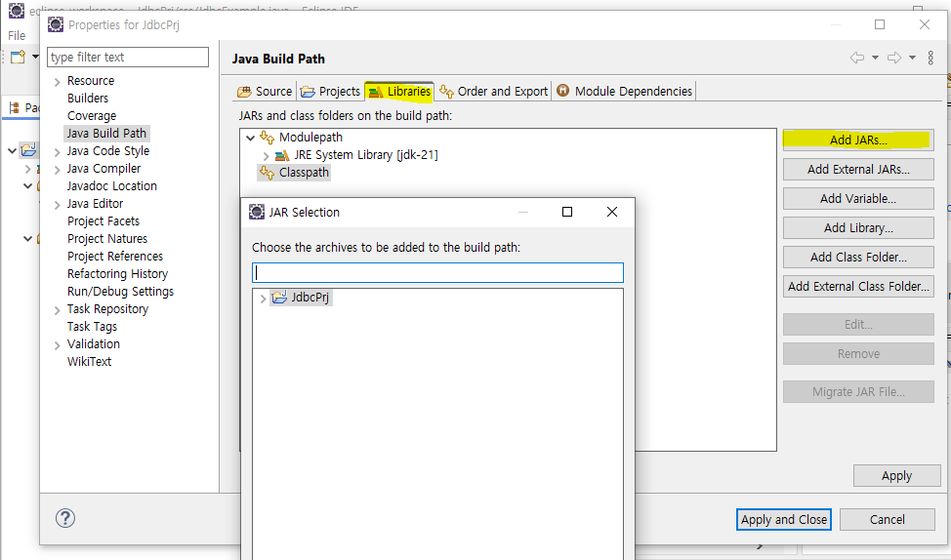The height and width of the screenshot is (560, 951).
Task: Click the Modulepath icon
Action: 267,138
